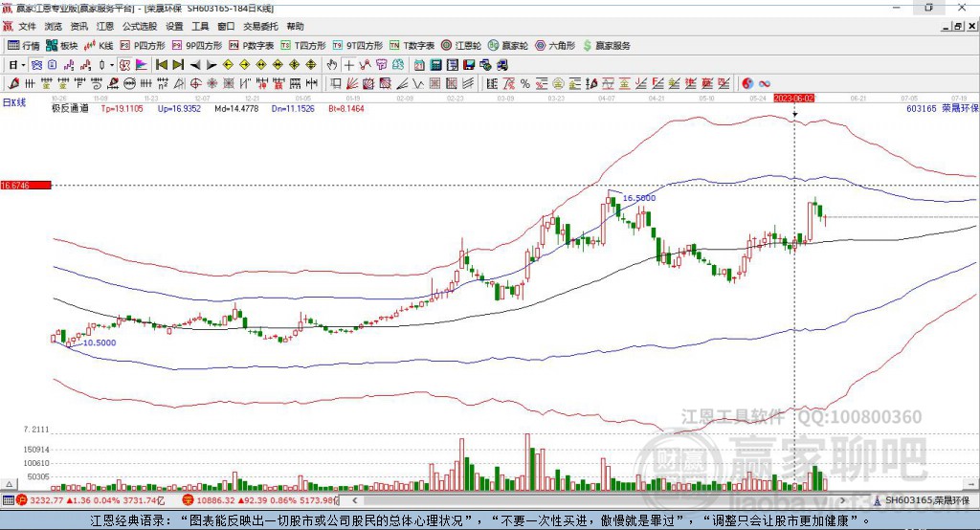Click the percent sign tool
980x530 pixels.
[525, 84]
